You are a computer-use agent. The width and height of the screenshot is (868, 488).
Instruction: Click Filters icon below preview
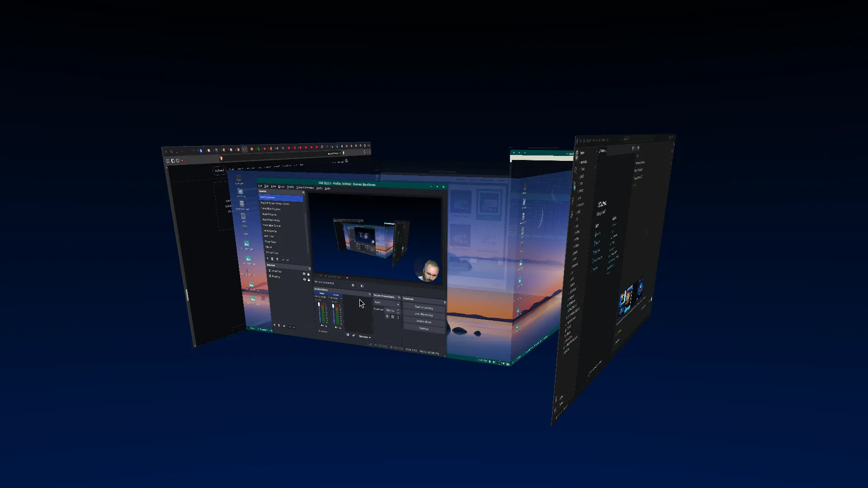(x=362, y=286)
